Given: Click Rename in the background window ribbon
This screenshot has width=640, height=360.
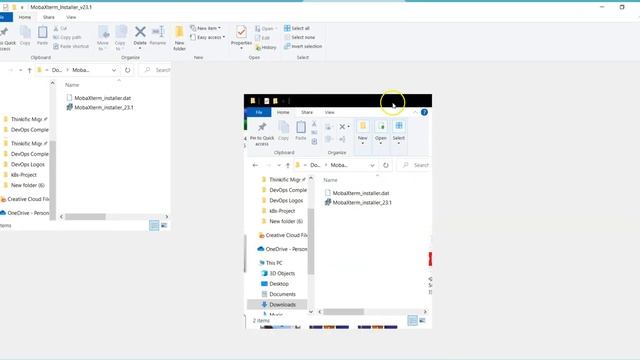Looking at the screenshot, I should (158, 36).
